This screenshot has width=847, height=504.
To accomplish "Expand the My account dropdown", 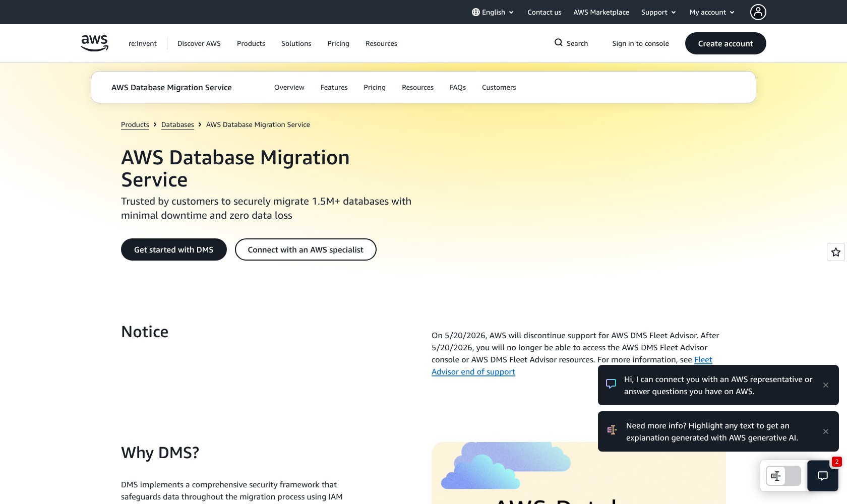I will click(x=712, y=12).
